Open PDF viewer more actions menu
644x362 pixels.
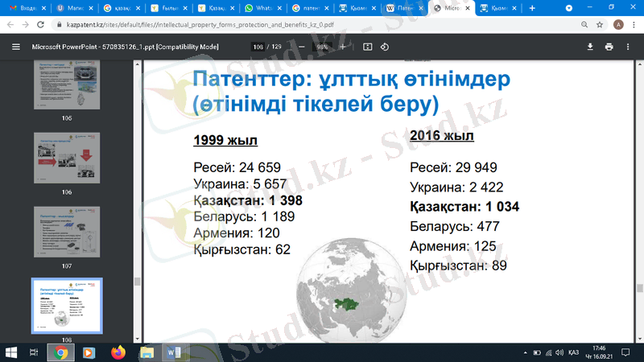coord(629,47)
